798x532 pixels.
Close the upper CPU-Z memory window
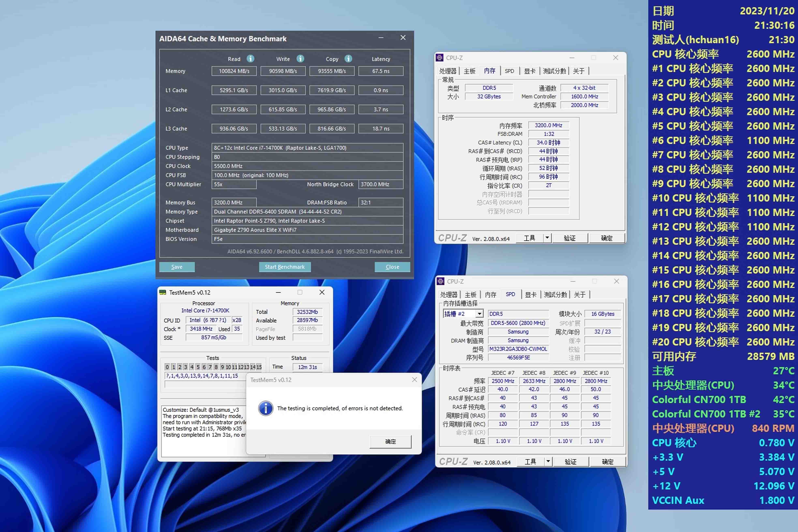pos(616,58)
